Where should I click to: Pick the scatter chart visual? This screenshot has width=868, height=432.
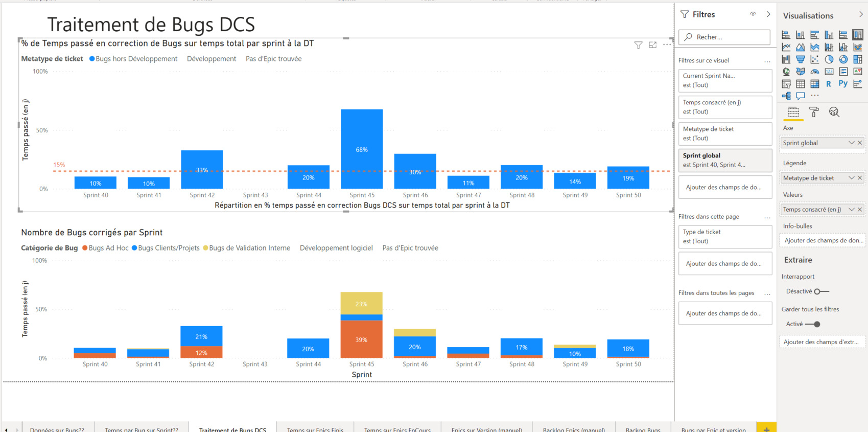[814, 59]
